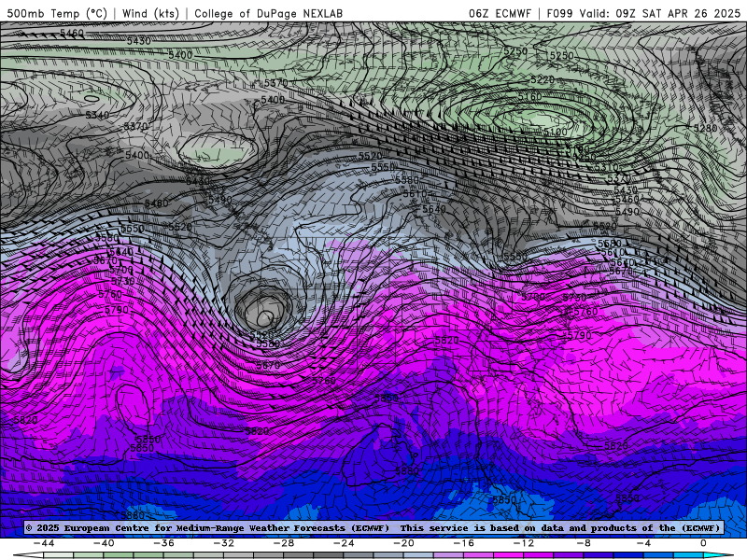Click the 5220 contour label
The image size is (747, 560).
543,79
